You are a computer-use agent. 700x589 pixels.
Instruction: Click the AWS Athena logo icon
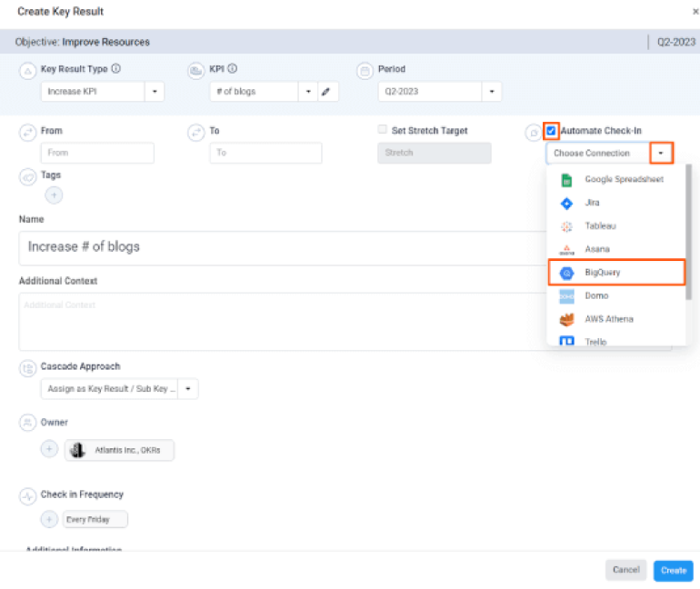click(567, 319)
